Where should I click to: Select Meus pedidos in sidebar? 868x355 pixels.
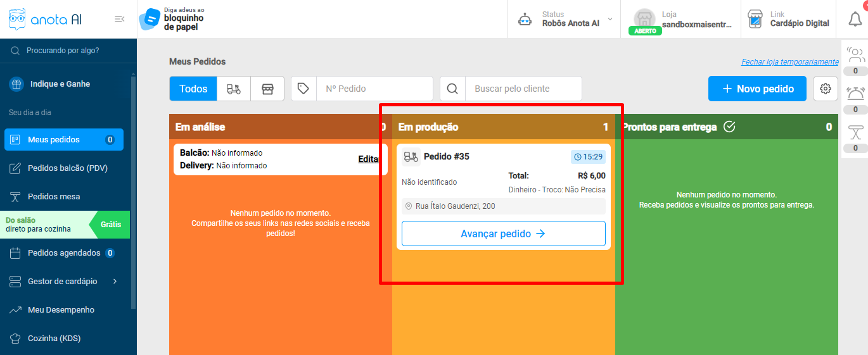(x=64, y=140)
